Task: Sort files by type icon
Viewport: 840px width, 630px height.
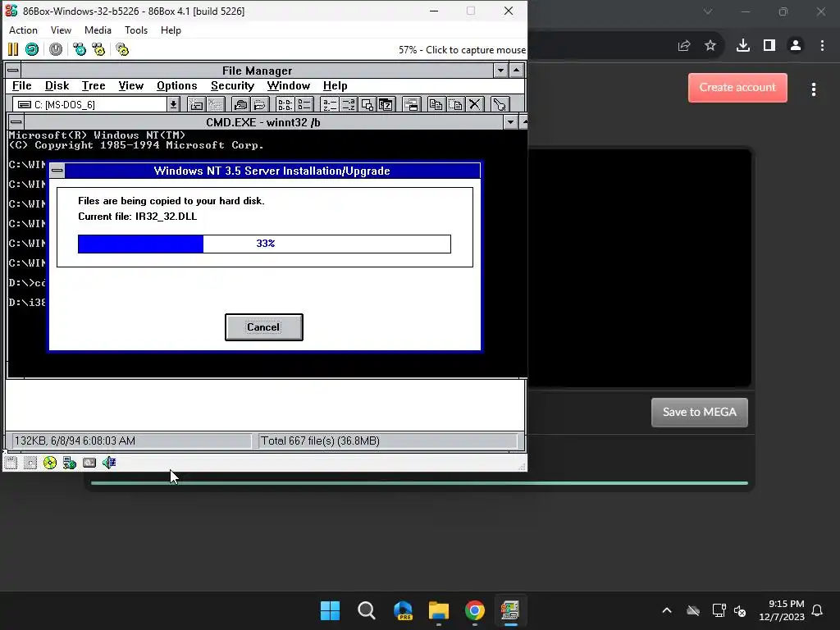Action: 349,104
